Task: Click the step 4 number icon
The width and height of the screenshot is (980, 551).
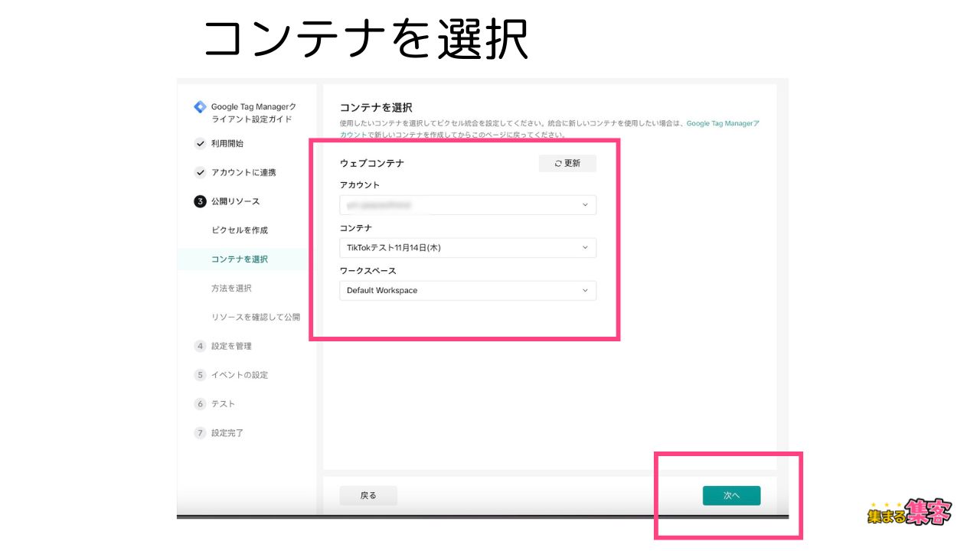Action: (x=200, y=346)
